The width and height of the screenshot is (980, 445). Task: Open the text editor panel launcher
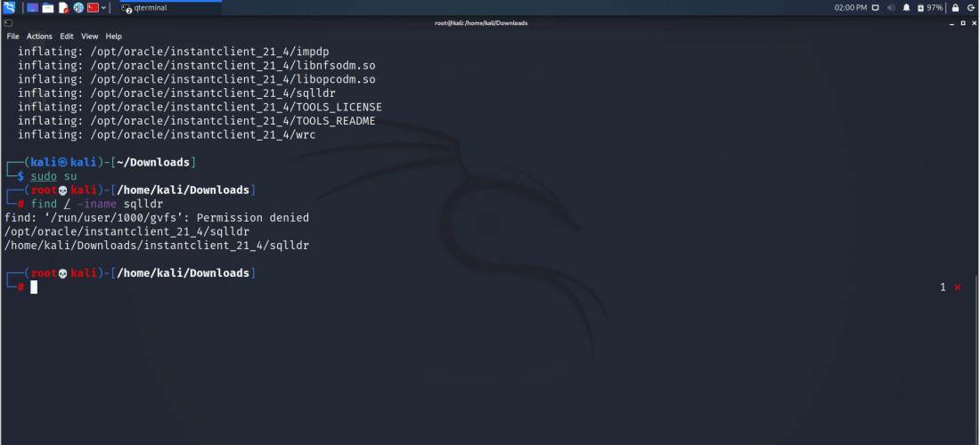click(x=64, y=7)
